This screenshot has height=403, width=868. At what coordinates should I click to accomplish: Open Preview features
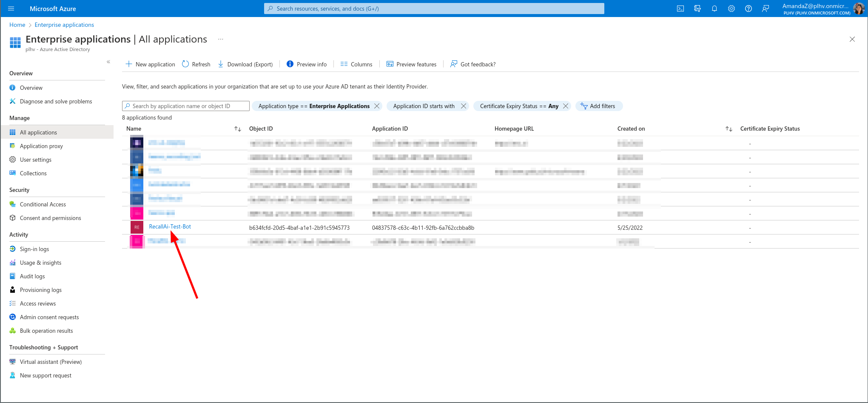411,64
